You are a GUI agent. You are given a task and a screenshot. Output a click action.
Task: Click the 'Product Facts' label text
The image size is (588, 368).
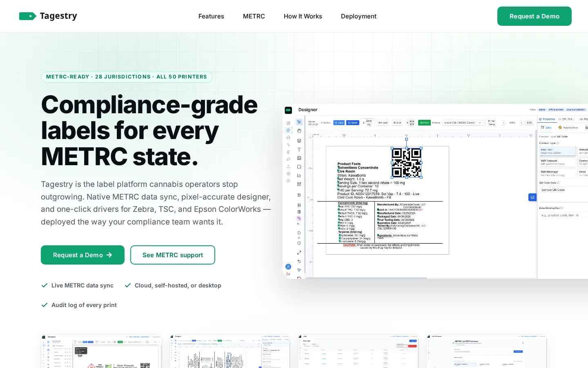[x=349, y=164]
